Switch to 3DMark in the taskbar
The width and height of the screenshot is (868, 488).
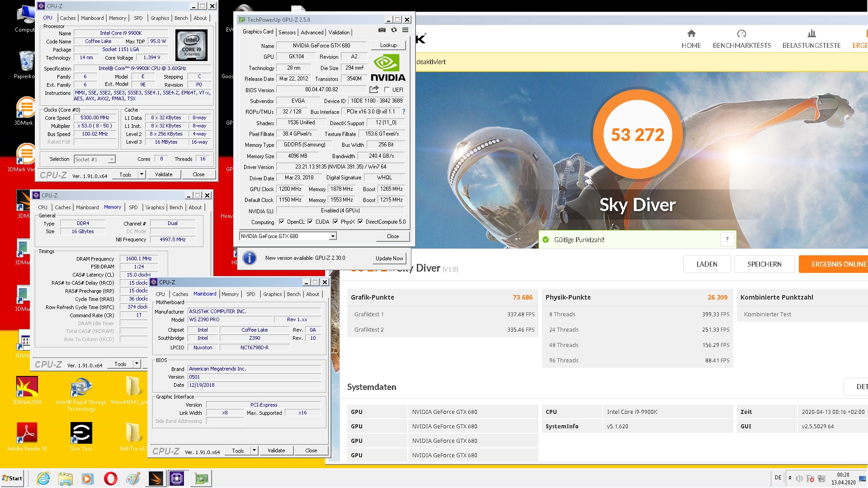point(155,479)
